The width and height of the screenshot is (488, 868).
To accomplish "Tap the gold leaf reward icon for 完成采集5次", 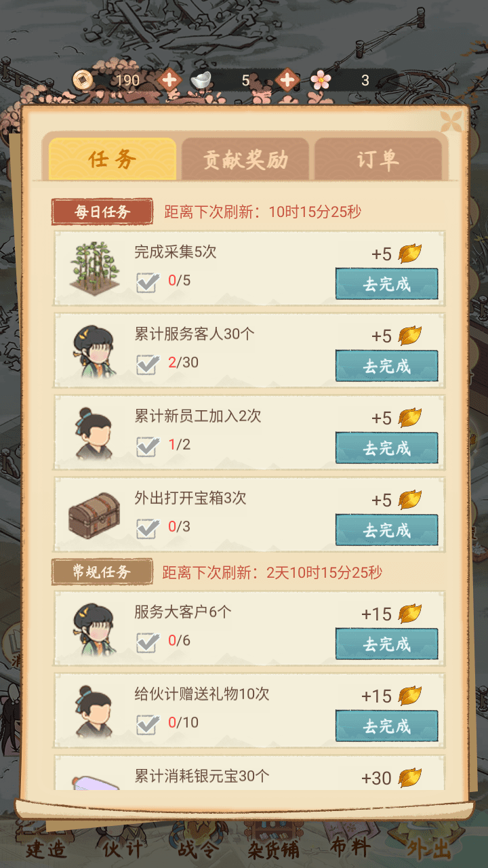I will click(409, 254).
